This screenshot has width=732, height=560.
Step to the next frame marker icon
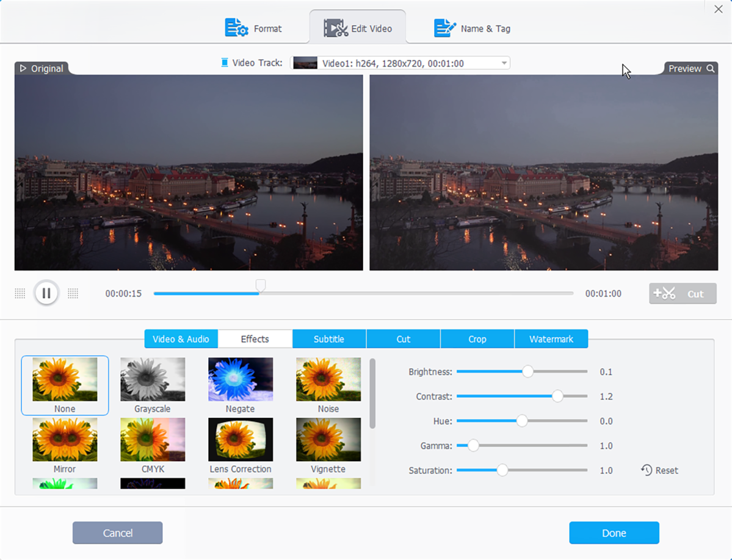click(x=73, y=293)
